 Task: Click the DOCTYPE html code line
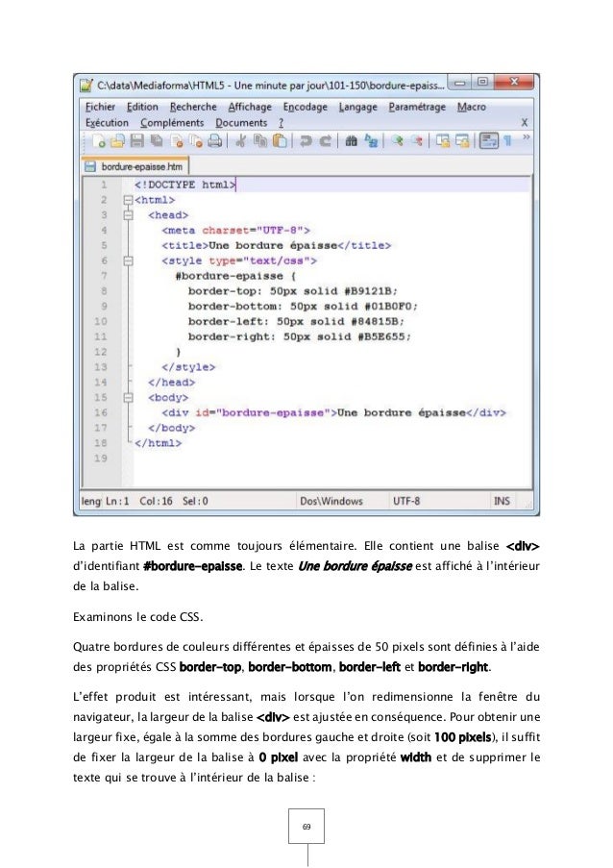pyautogui.click(x=184, y=185)
